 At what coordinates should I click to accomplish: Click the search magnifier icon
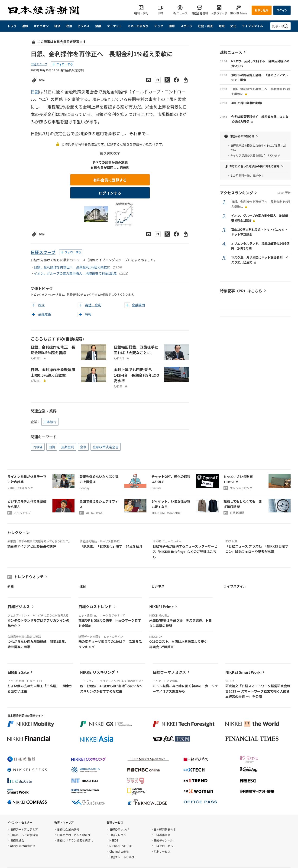(285, 26)
